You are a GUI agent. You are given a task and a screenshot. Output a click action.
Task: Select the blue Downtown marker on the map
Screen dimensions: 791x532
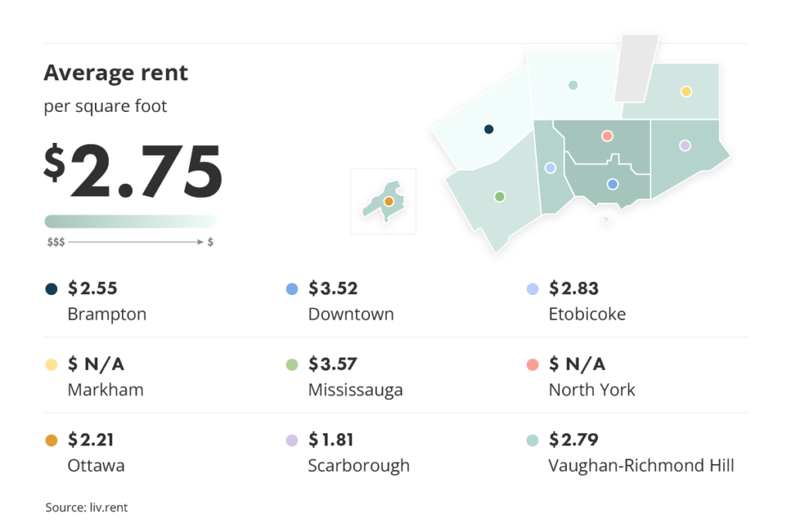(613, 184)
